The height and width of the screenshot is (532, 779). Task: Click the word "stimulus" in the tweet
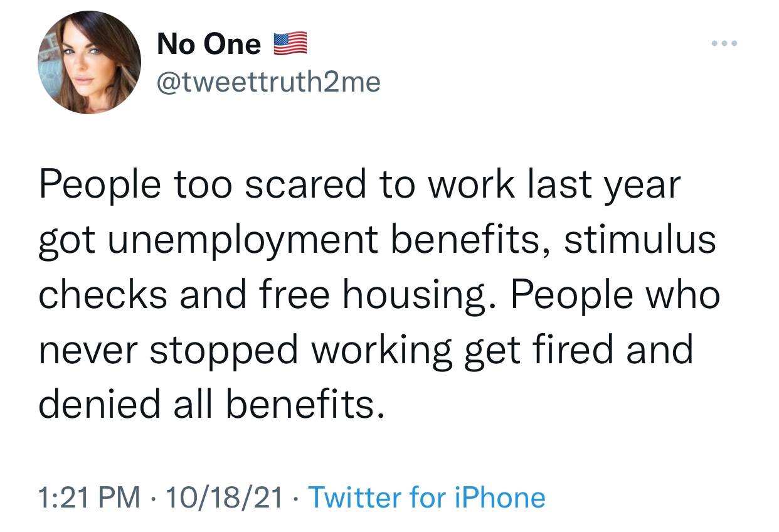click(639, 240)
